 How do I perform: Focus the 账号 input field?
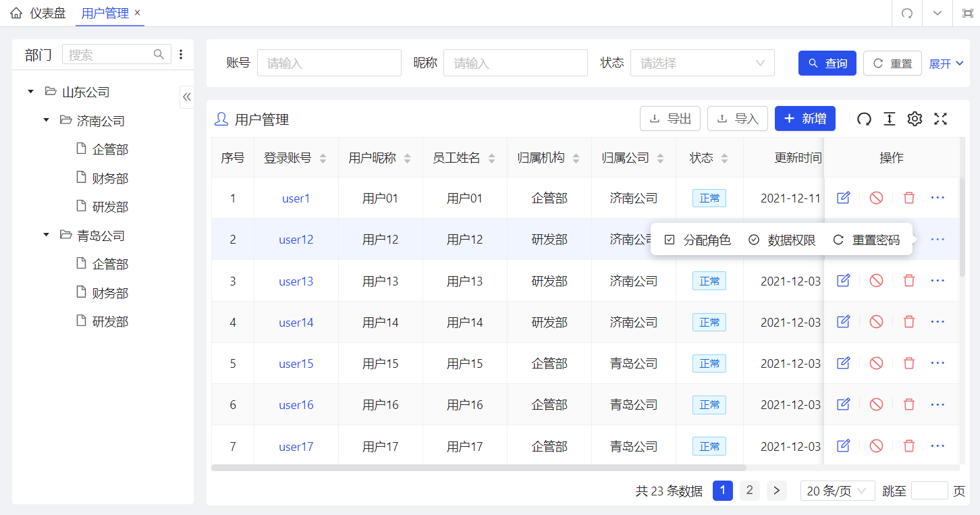[329, 63]
